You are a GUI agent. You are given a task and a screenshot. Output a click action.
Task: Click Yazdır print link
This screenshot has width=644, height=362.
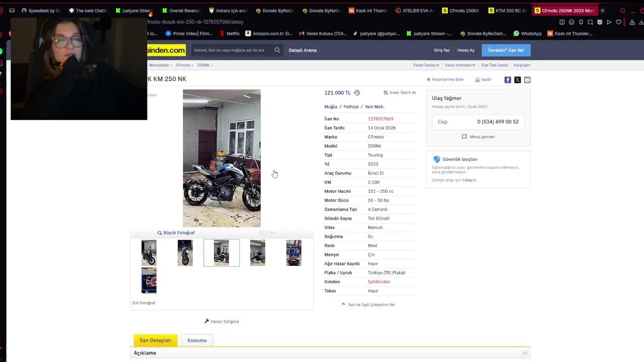pyautogui.click(x=484, y=79)
